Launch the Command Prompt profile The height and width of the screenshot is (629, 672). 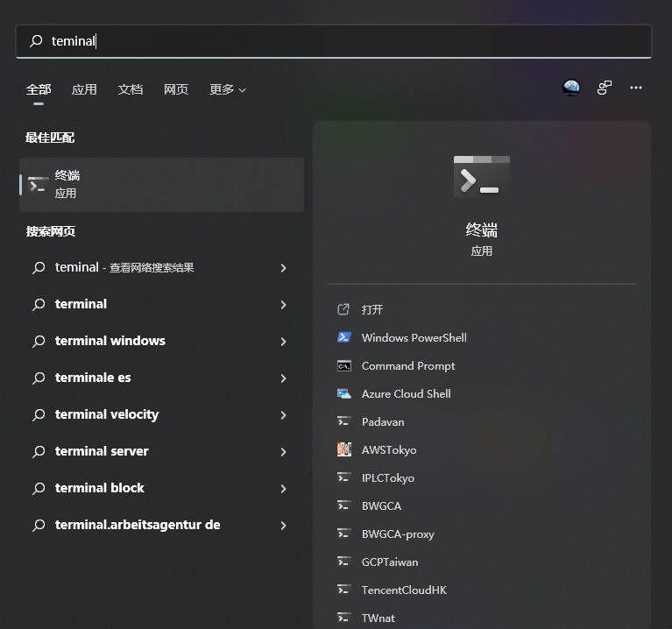click(x=408, y=366)
